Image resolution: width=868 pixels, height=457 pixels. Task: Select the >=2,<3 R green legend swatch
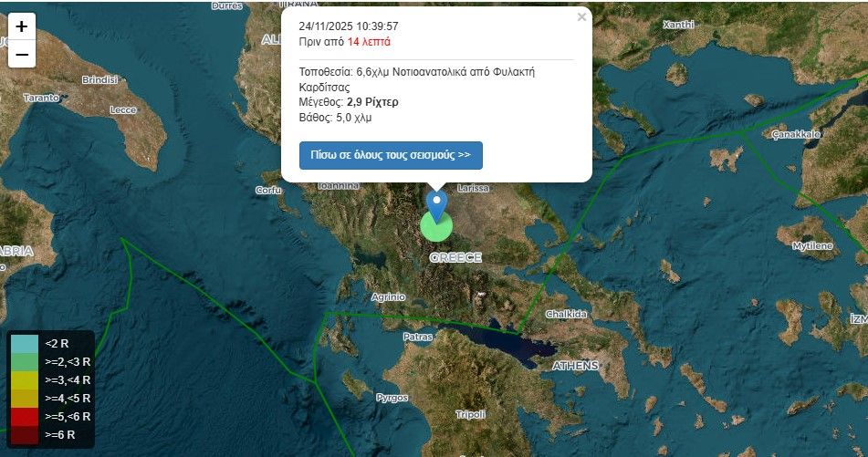tap(25, 362)
